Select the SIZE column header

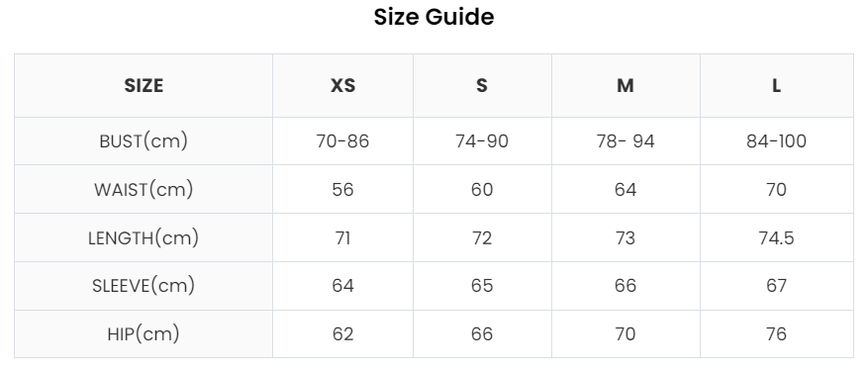tap(144, 86)
